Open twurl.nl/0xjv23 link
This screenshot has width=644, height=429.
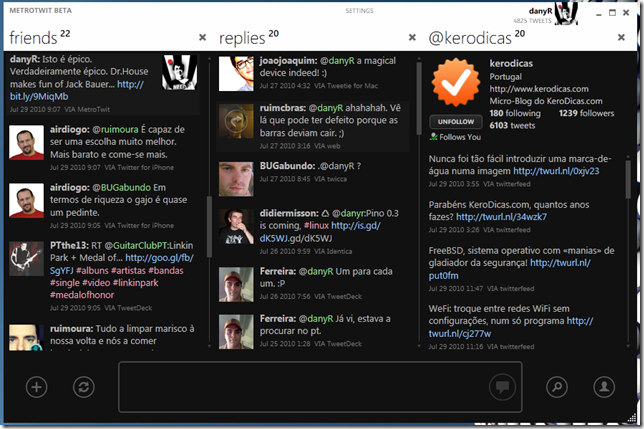click(x=556, y=171)
